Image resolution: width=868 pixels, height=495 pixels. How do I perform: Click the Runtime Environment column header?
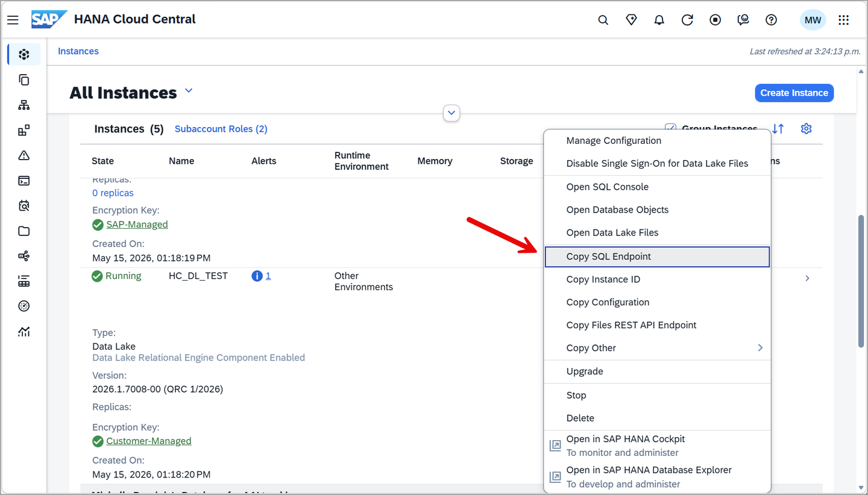click(362, 161)
